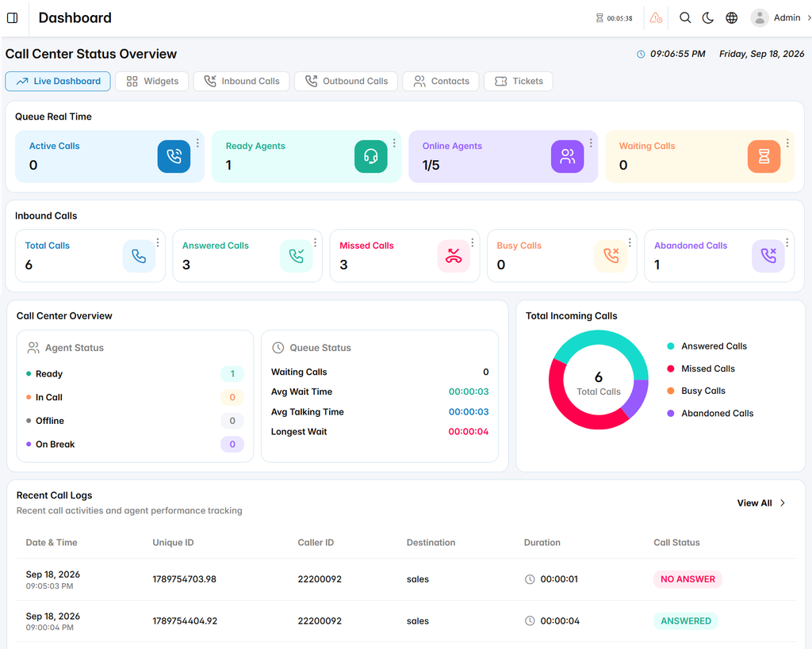
Task: Switch to the Tickets tab
Action: [519, 82]
